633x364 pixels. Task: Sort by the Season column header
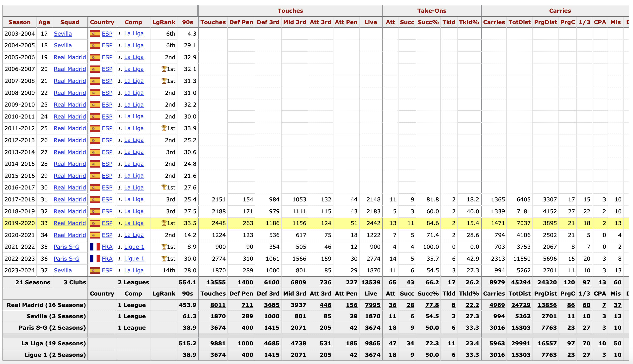pos(19,22)
